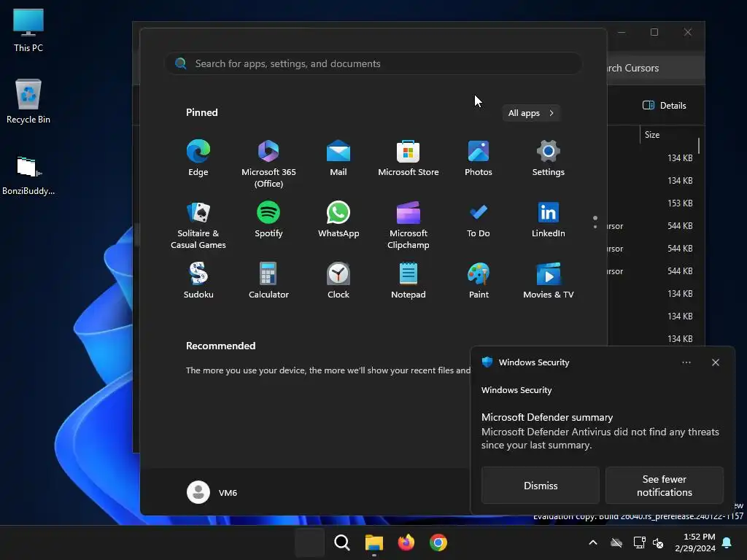
Task: Open the notification bell icon
Action: pyautogui.click(x=727, y=542)
